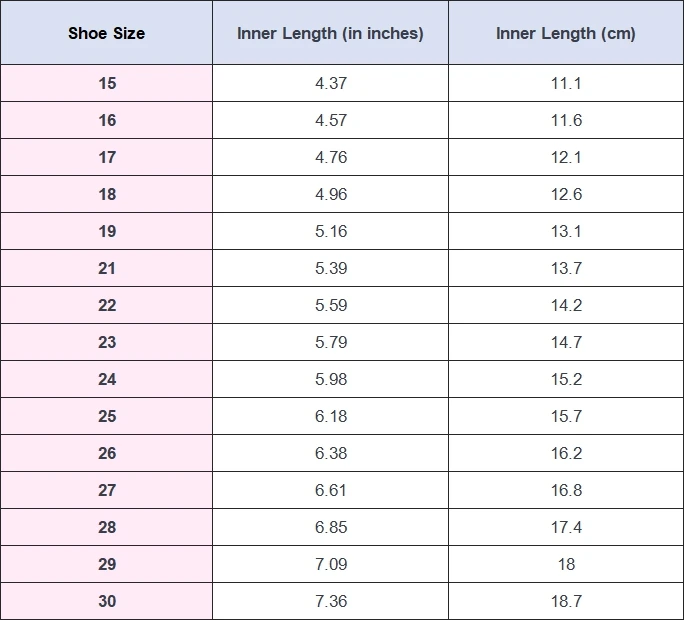The image size is (684, 620).
Task: Select shoe size 21 cell
Action: pos(106,268)
